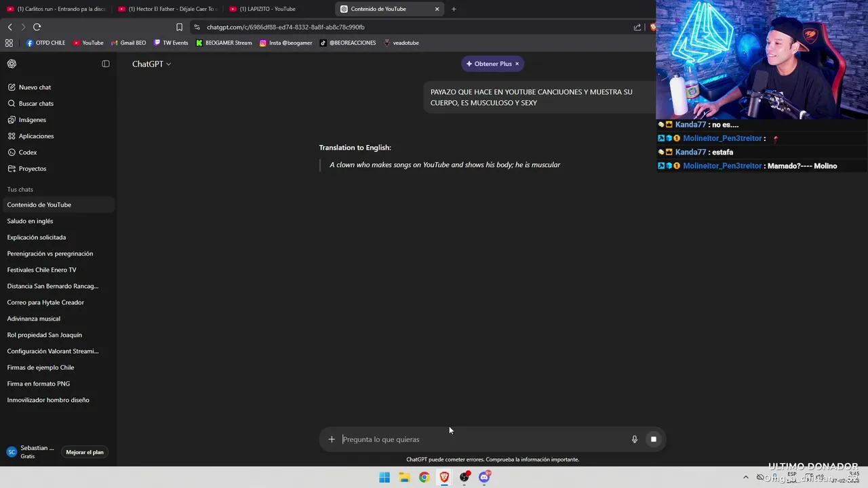Open the BEOGAMER Stream bookmark
Image resolution: width=868 pixels, height=488 pixels.
point(224,43)
